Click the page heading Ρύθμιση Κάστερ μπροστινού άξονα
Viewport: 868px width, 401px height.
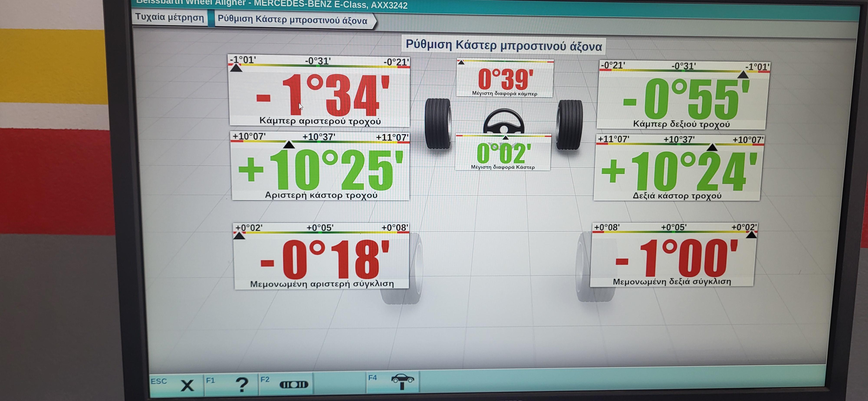tap(503, 45)
